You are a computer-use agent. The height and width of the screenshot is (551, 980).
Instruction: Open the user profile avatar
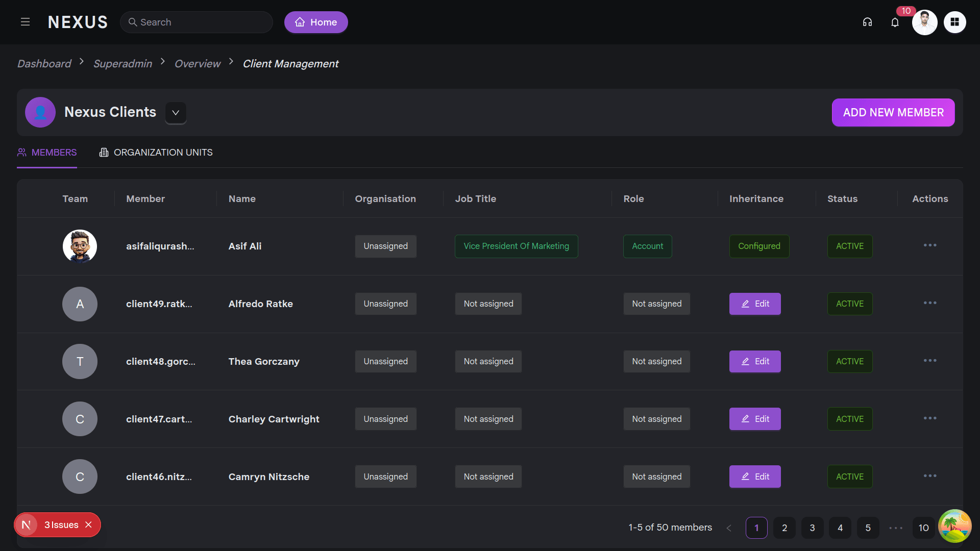924,22
